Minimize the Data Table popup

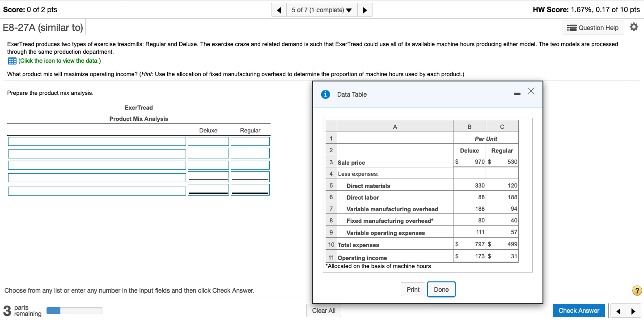pos(517,94)
